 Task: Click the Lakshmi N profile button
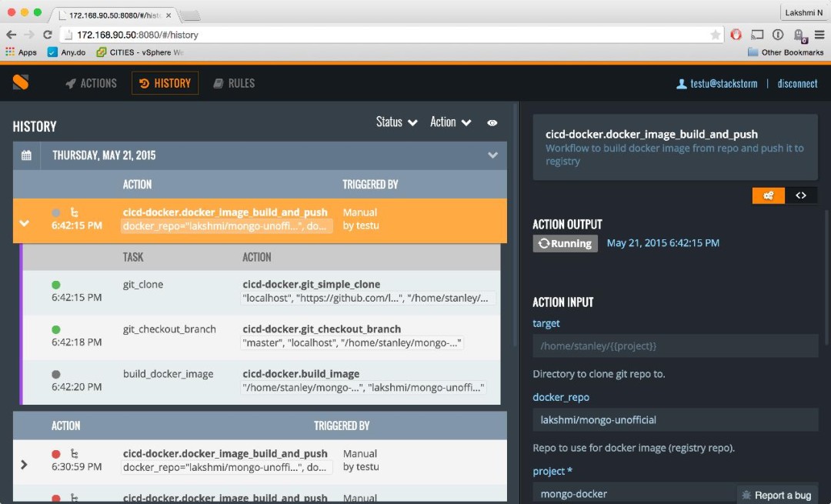(x=803, y=13)
